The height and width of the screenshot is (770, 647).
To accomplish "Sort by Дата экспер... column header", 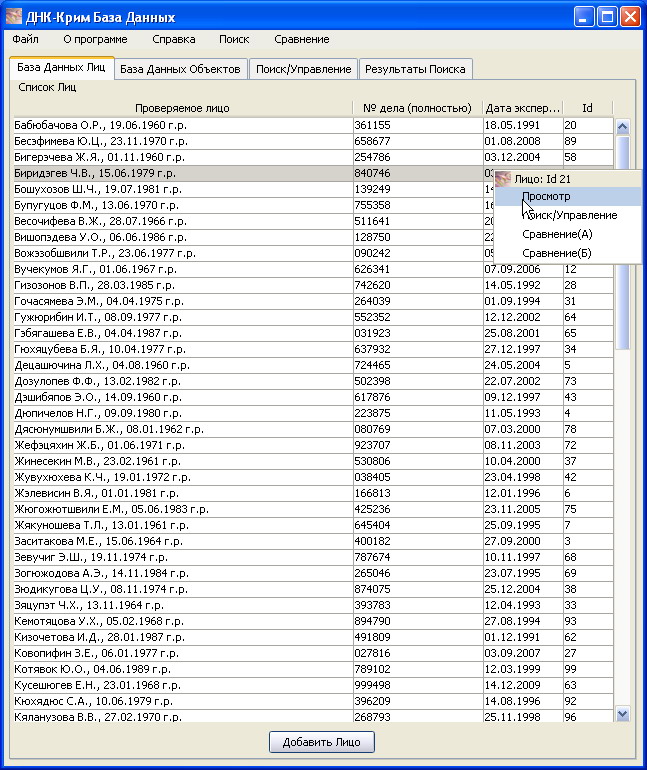I will coord(523,108).
